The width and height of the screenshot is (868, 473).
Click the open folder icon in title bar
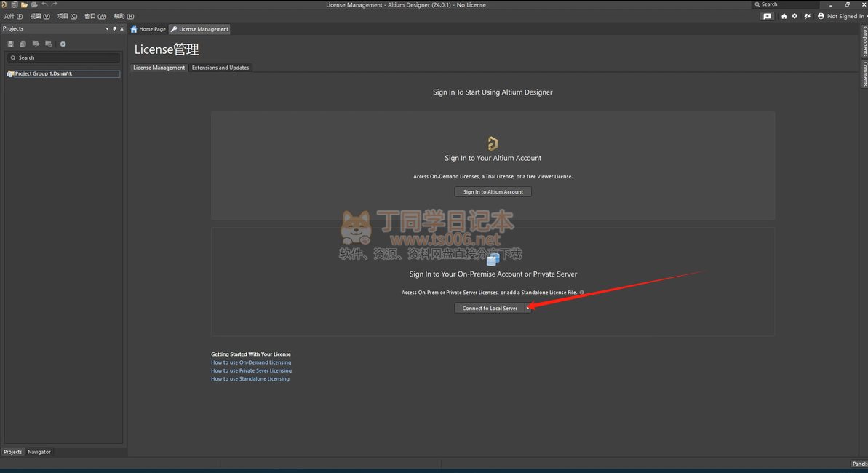click(x=24, y=5)
